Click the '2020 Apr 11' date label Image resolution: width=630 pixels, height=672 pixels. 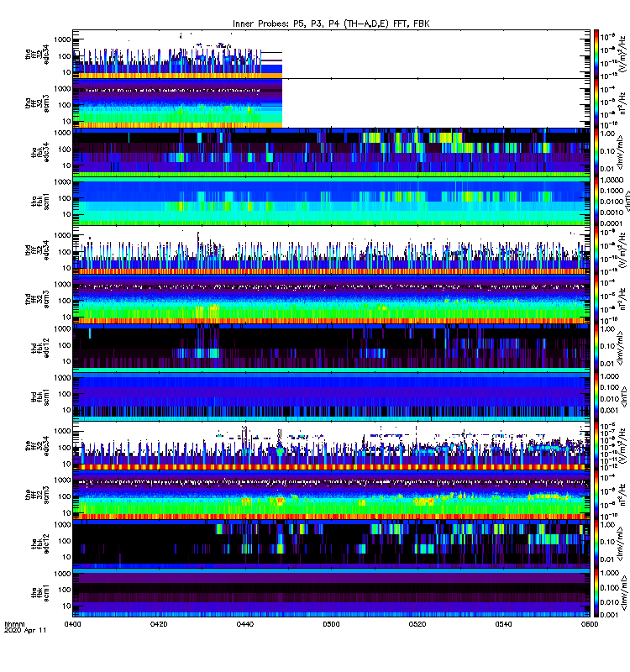tap(25, 630)
